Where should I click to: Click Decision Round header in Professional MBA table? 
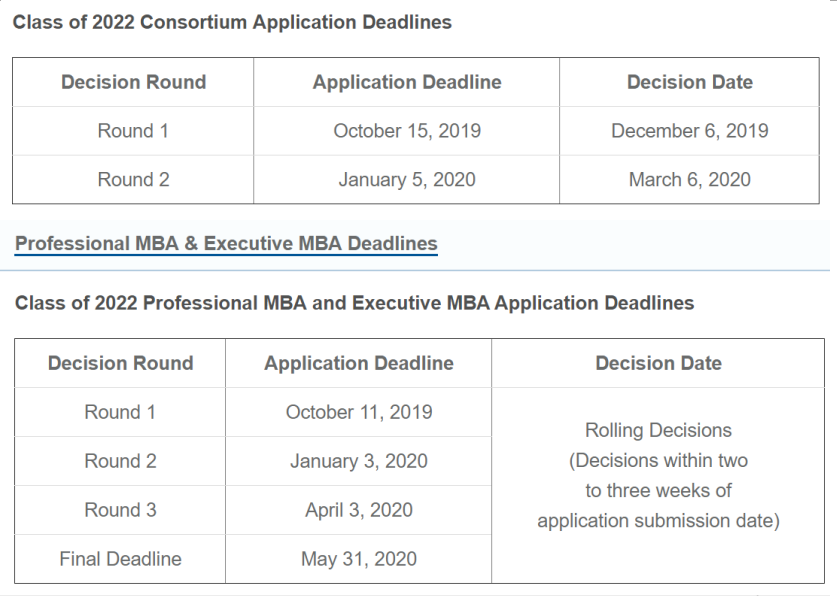pos(120,364)
